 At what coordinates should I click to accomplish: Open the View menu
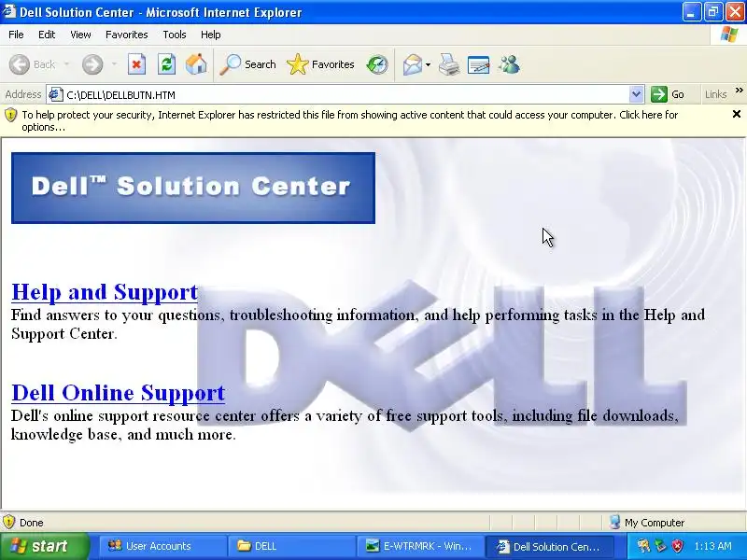80,35
